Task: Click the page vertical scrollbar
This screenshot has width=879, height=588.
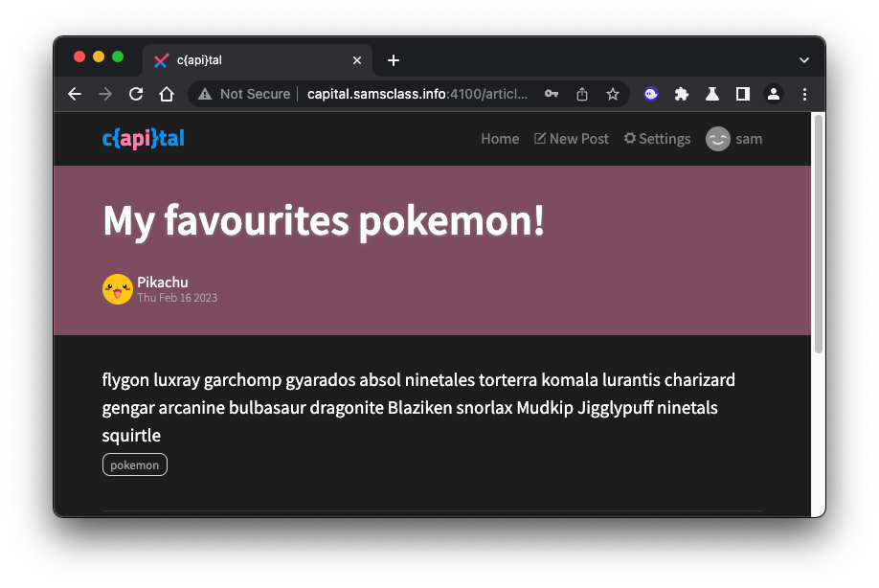Action: click(819, 233)
